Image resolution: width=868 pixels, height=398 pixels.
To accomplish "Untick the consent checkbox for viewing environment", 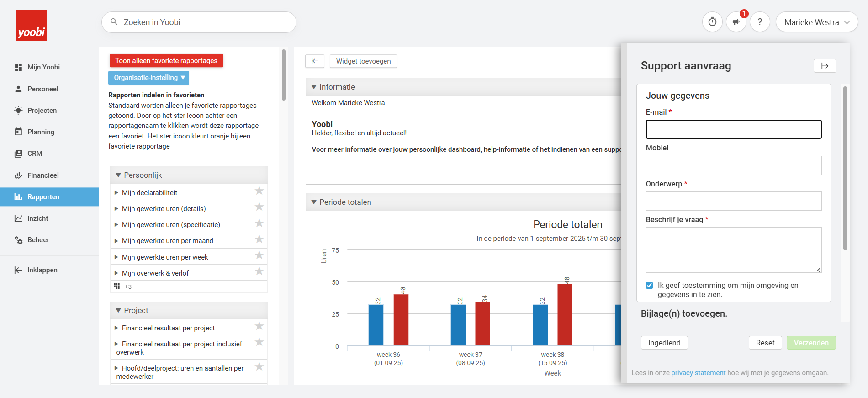I will (649, 286).
